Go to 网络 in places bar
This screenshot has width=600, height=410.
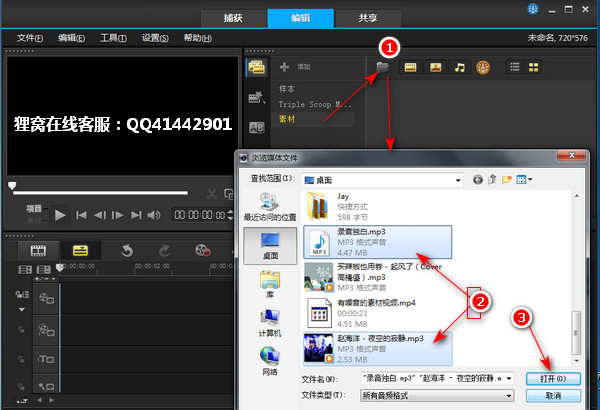coord(270,361)
